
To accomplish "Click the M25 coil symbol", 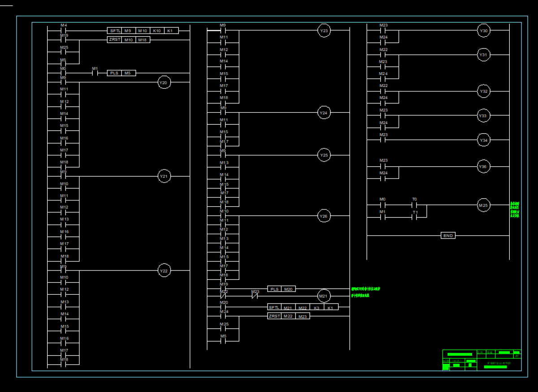I will 483,205.
